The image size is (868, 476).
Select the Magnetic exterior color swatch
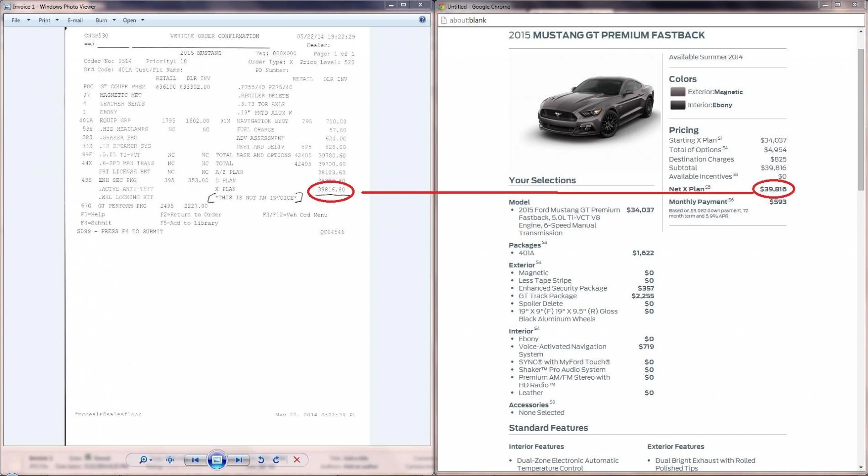coord(677,92)
